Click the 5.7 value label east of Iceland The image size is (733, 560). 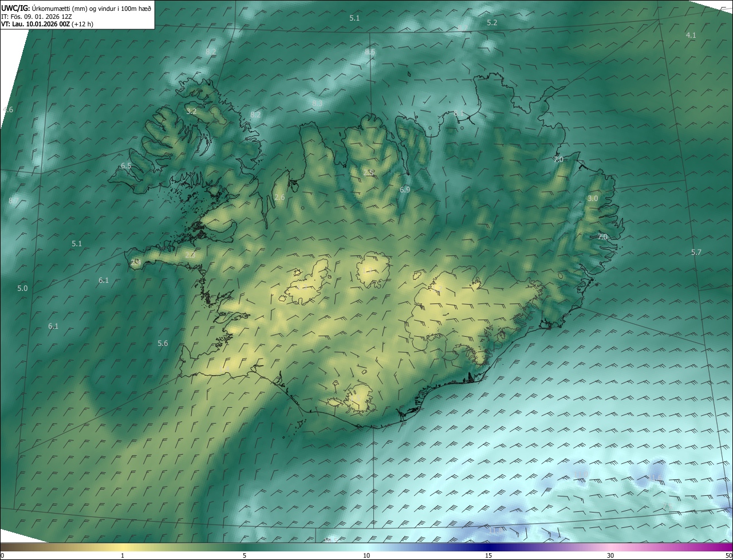[696, 252]
